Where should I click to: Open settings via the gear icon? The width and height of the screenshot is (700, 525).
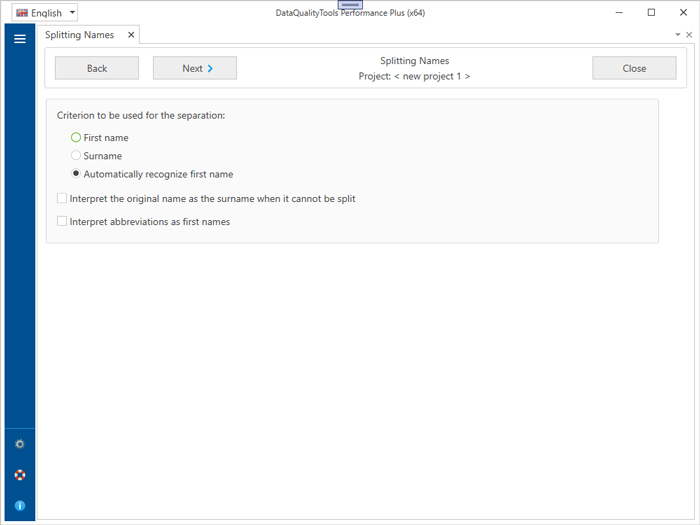point(19,444)
